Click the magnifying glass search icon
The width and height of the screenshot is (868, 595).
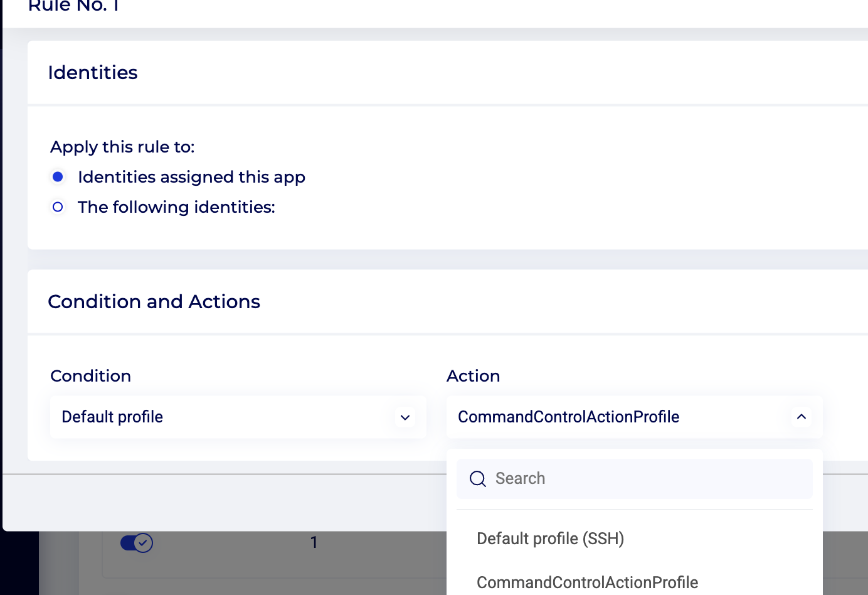click(x=478, y=479)
